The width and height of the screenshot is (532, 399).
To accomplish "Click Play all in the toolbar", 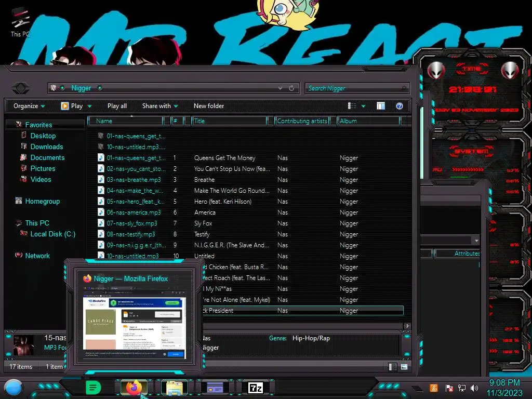I will click(117, 106).
